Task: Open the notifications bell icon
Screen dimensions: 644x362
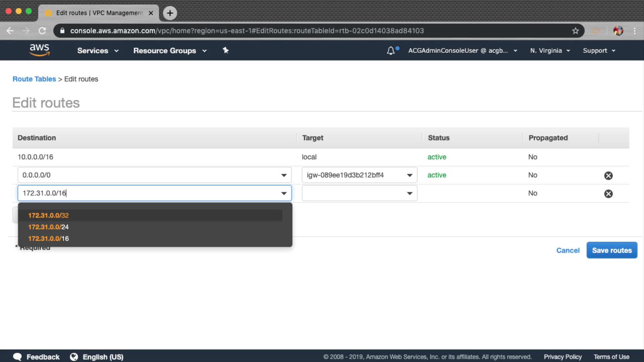Action: tap(391, 51)
